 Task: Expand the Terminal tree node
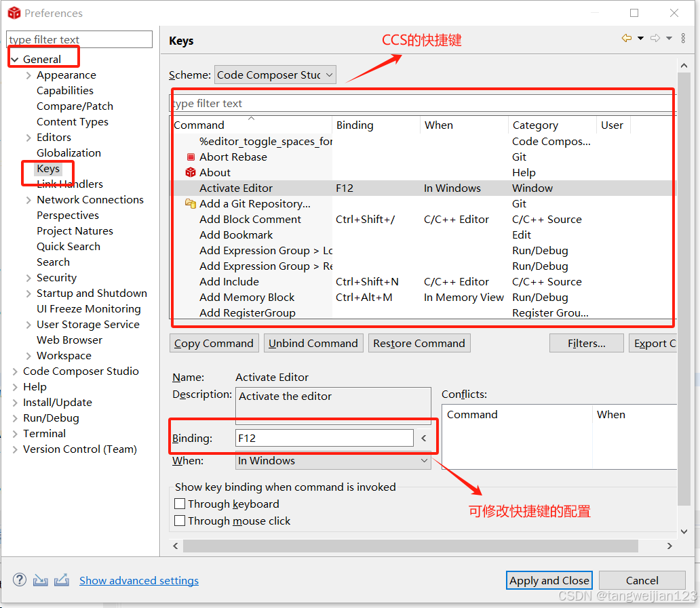coord(15,434)
